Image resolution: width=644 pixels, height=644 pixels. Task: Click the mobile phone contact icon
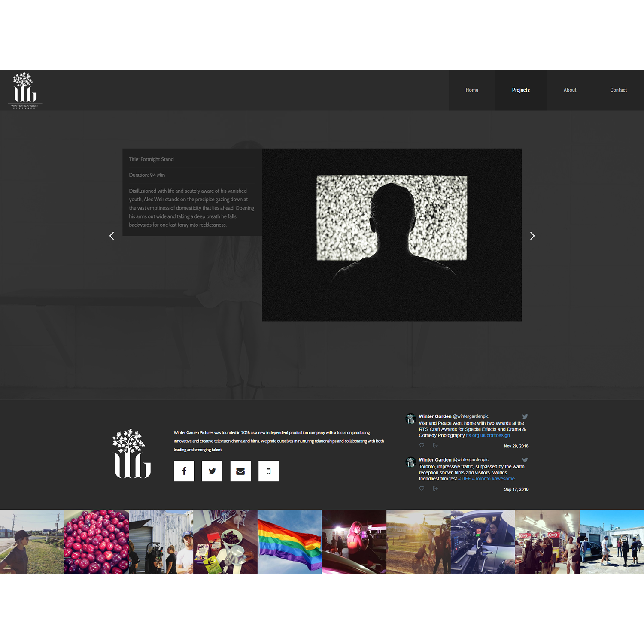[269, 471]
